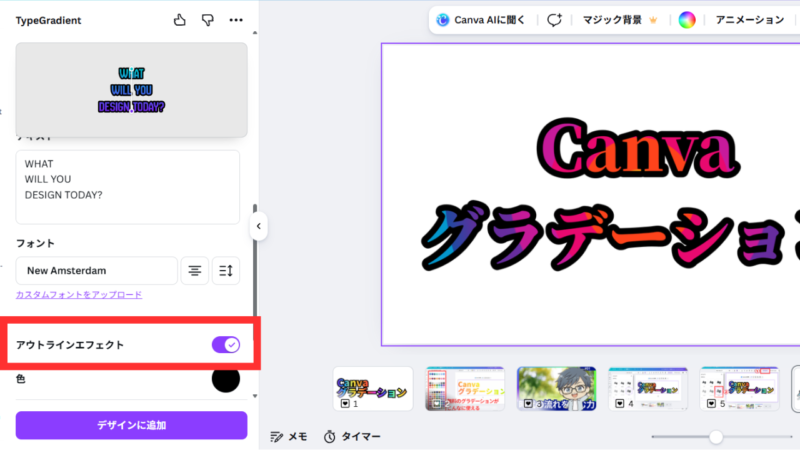Click the TypeGradient preview image
The height and width of the screenshot is (450, 800).
click(x=132, y=90)
